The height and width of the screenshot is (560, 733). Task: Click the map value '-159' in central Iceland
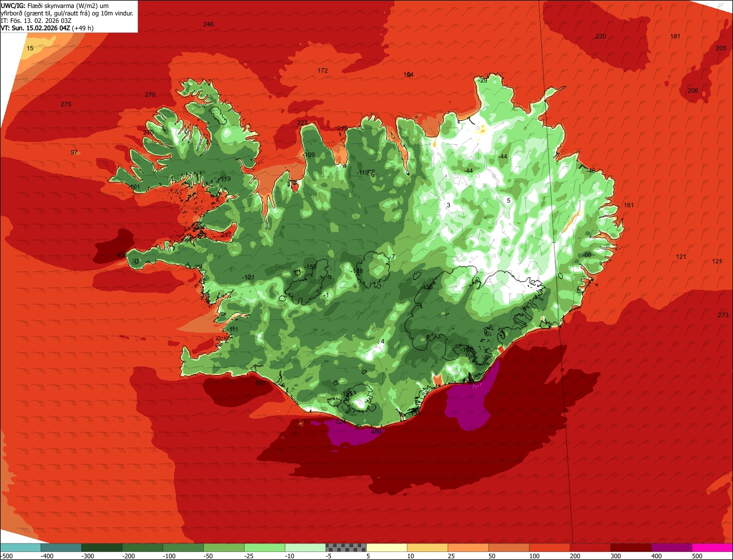[311, 267]
